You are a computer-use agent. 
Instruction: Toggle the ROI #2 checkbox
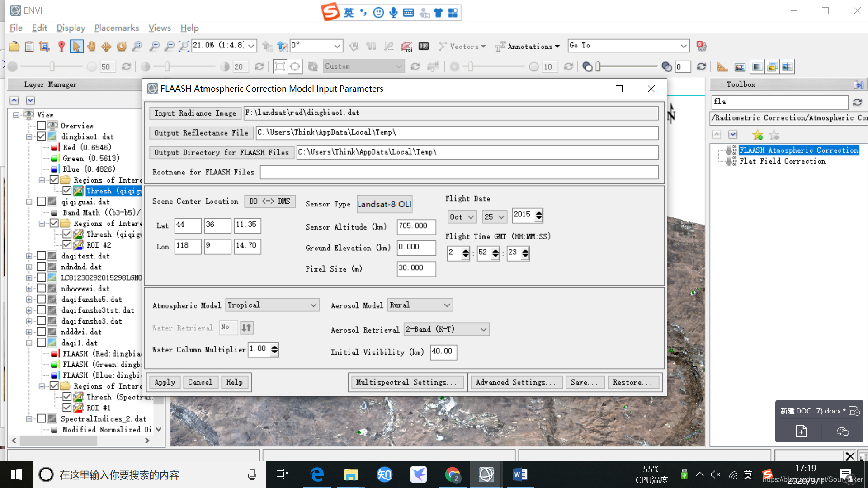coord(67,244)
